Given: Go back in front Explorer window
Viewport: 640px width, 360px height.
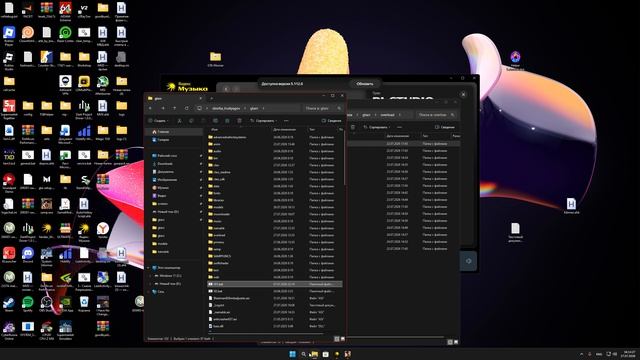Looking at the screenshot, I should click(x=151, y=108).
